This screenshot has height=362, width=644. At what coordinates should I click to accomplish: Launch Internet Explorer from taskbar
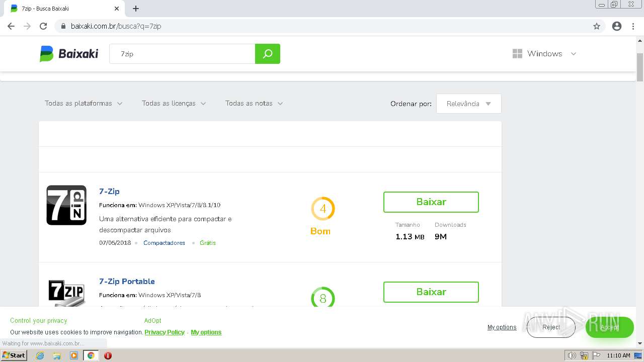40,355
